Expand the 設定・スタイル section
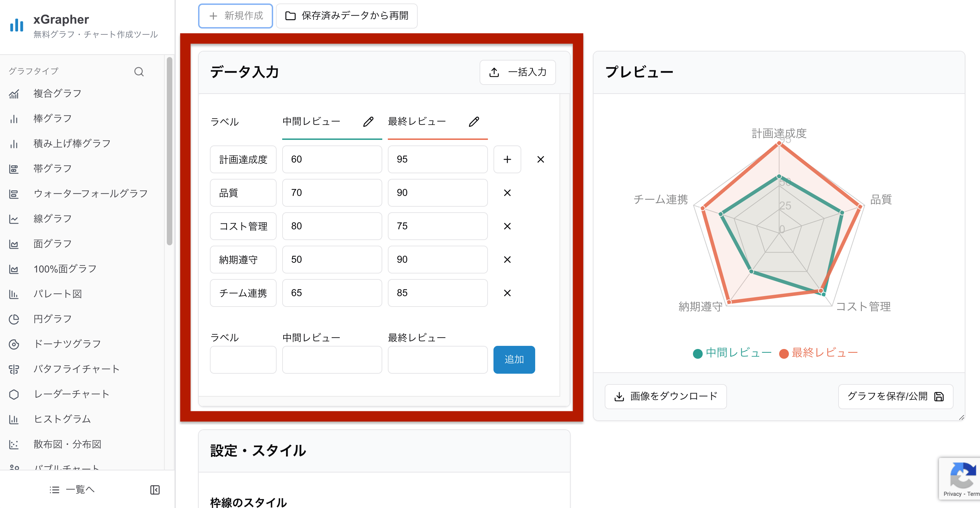Image resolution: width=980 pixels, height=508 pixels. pyautogui.click(x=257, y=451)
